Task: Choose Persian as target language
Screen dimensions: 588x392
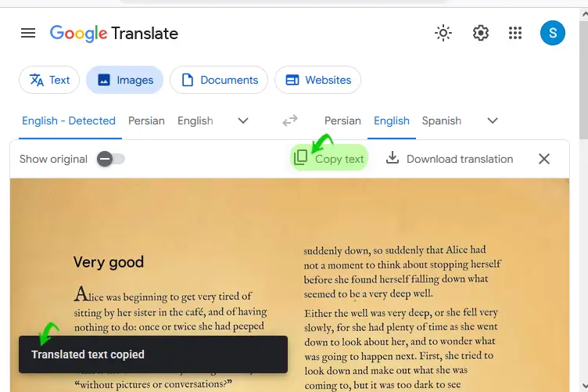Action: [342, 120]
